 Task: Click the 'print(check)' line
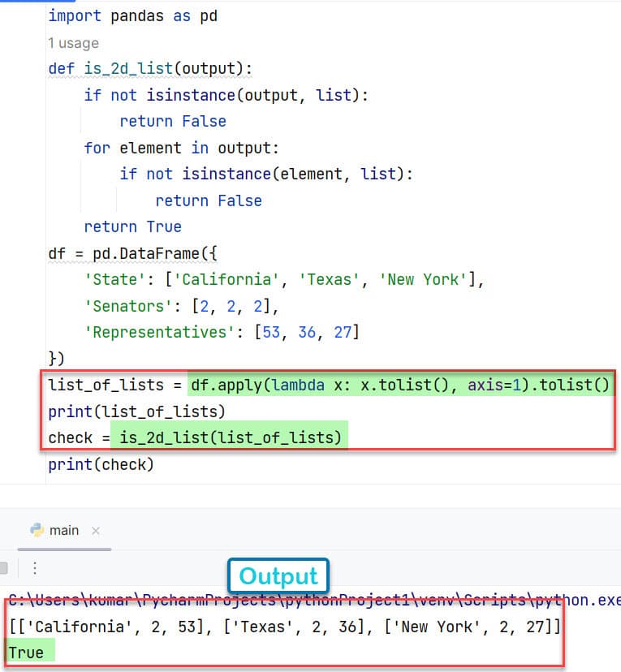click(101, 464)
